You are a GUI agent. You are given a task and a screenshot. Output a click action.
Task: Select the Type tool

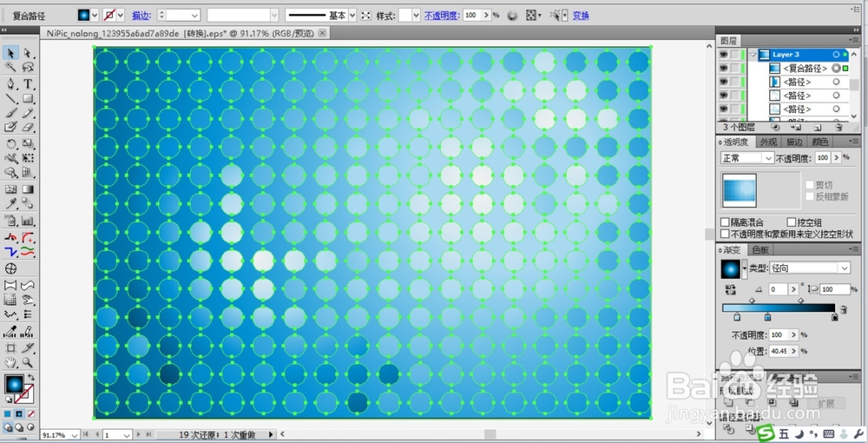click(28, 84)
